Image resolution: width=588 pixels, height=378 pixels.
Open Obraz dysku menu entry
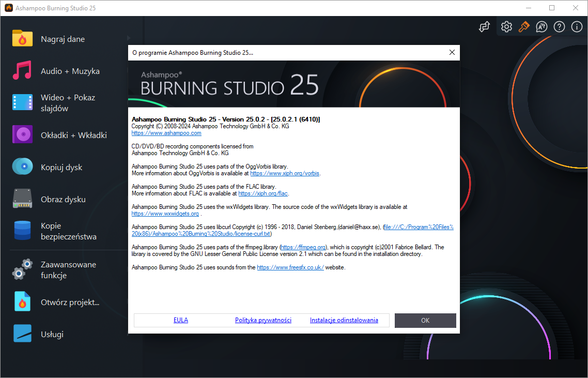point(64,199)
